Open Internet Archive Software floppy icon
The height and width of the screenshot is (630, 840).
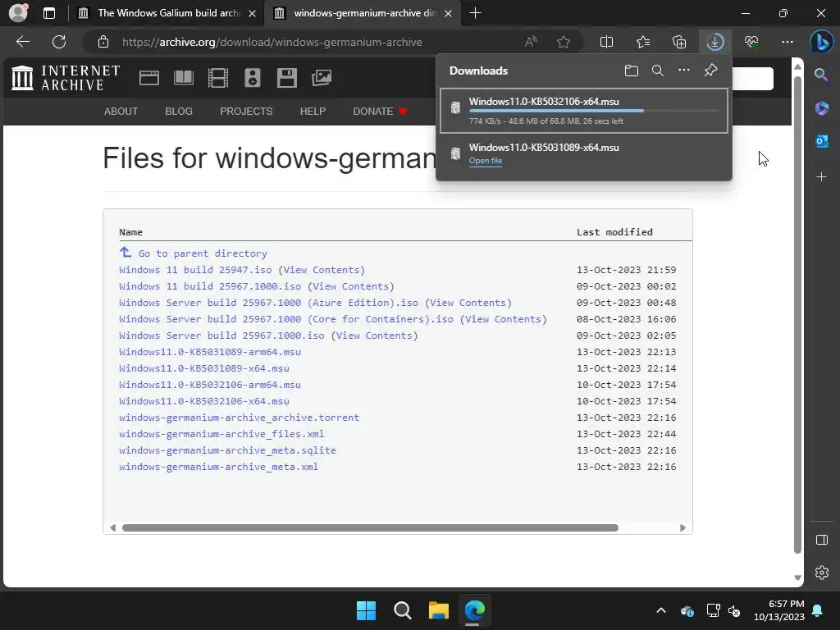pos(286,78)
